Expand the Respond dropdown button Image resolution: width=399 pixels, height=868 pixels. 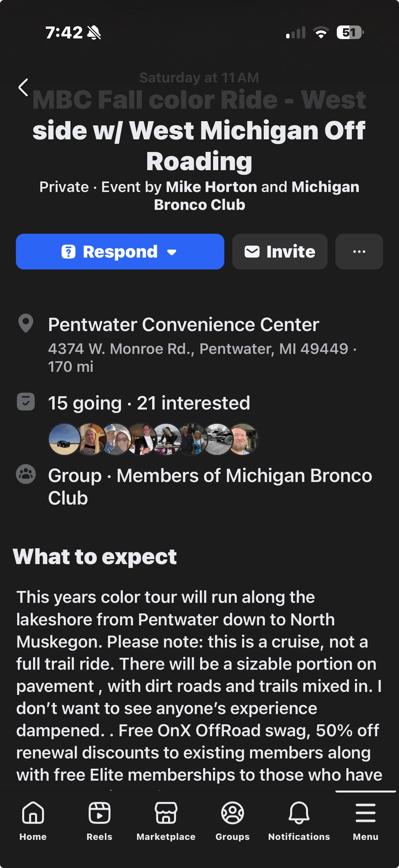pos(120,252)
